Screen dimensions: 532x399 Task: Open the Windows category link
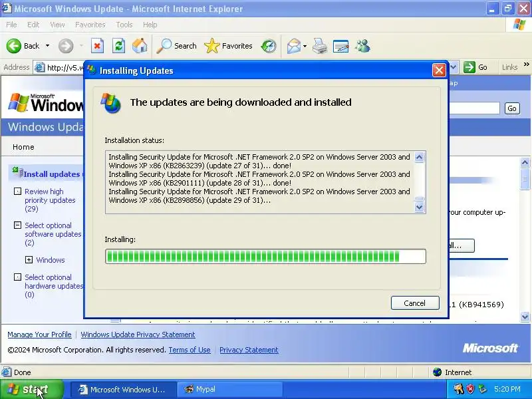(x=51, y=260)
